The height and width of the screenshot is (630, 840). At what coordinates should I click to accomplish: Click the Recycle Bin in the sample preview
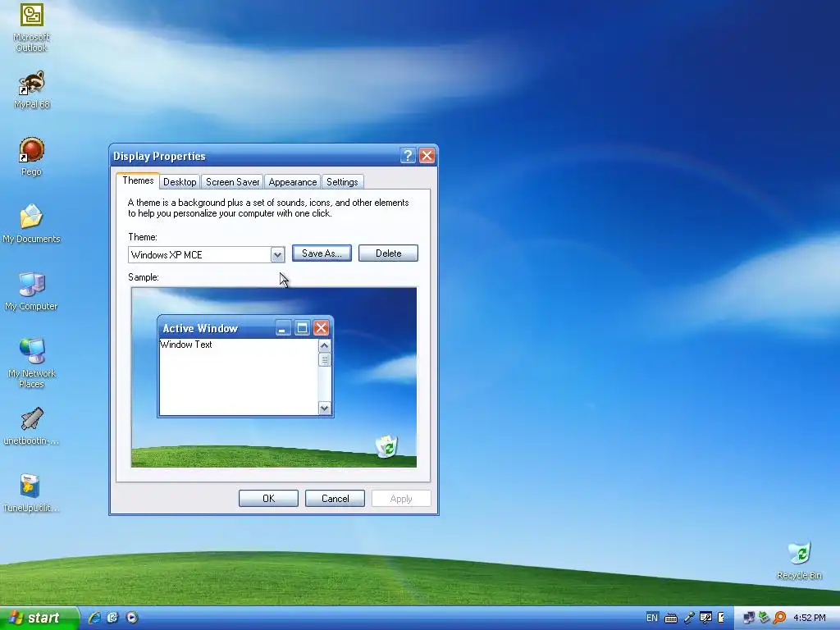pyautogui.click(x=387, y=446)
